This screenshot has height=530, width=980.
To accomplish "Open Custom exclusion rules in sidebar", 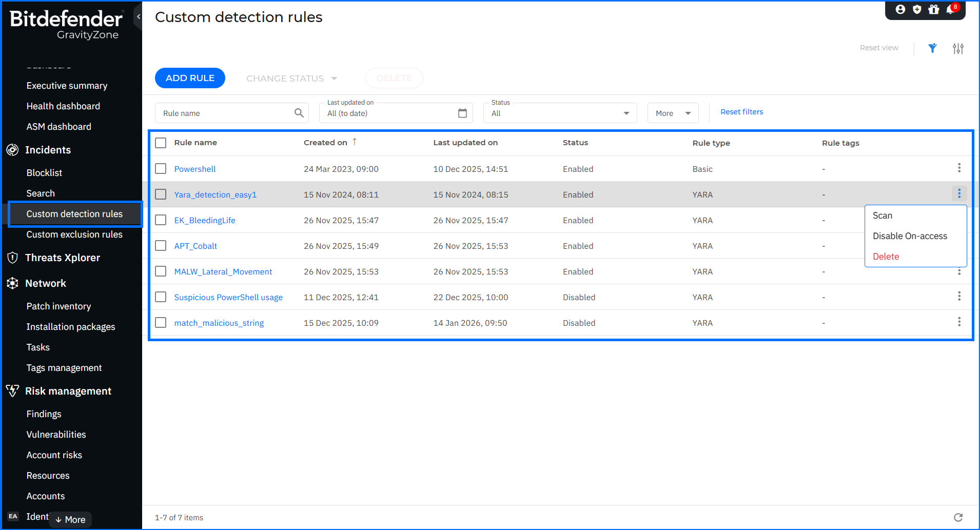I will 74,234.
